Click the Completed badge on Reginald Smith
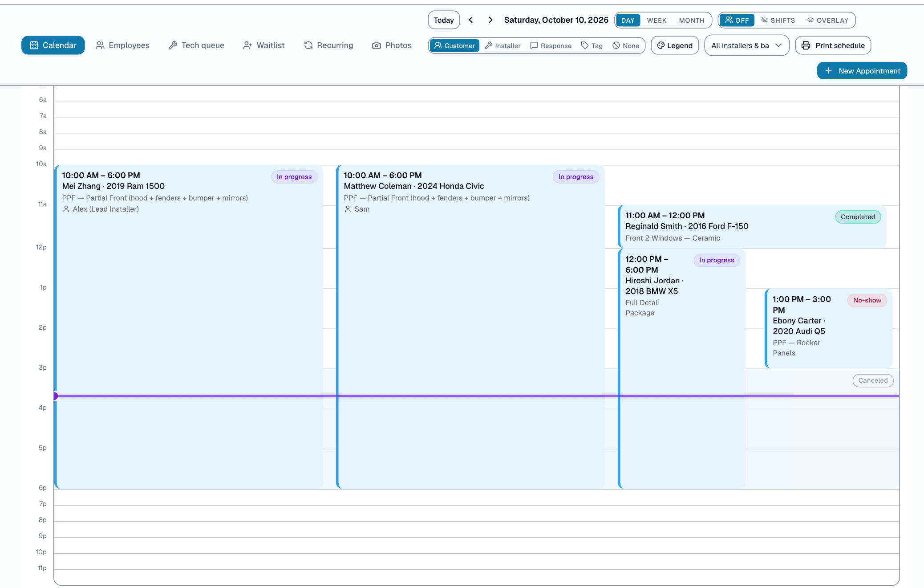The height and width of the screenshot is (588, 924). [858, 217]
